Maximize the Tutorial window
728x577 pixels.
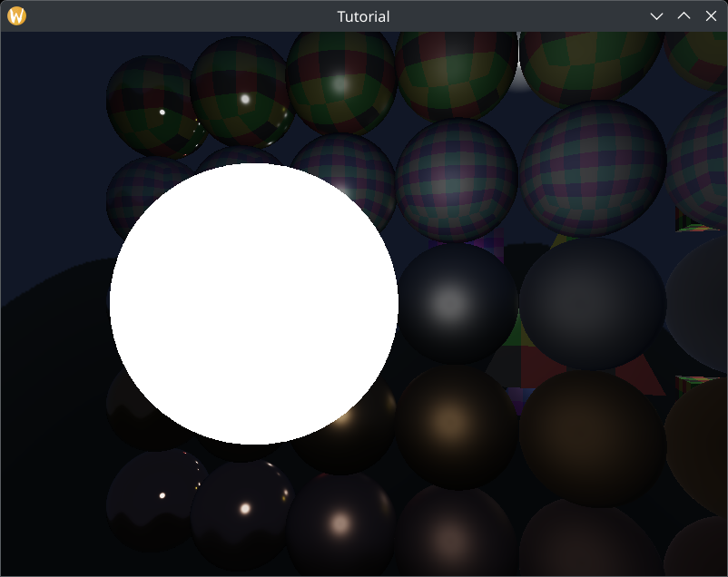684,15
